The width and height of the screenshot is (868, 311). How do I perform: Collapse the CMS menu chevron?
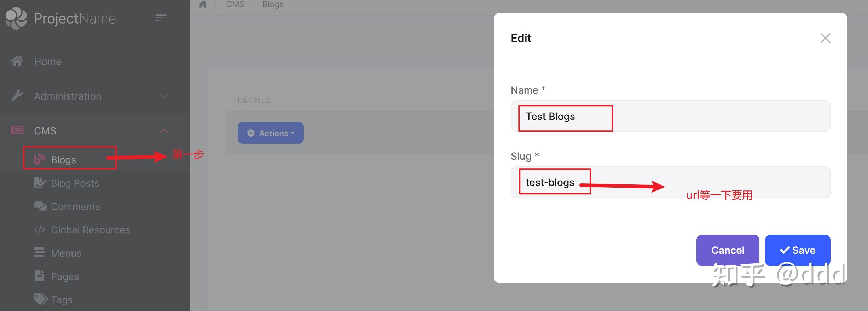[164, 131]
